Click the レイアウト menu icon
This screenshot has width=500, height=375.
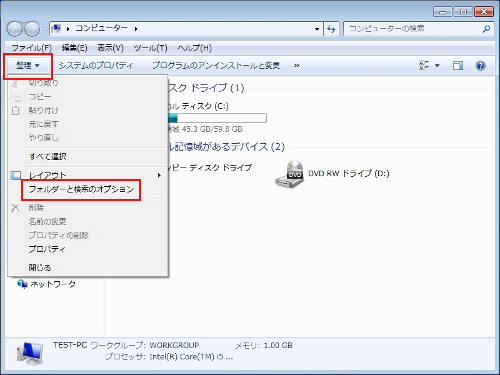16,175
